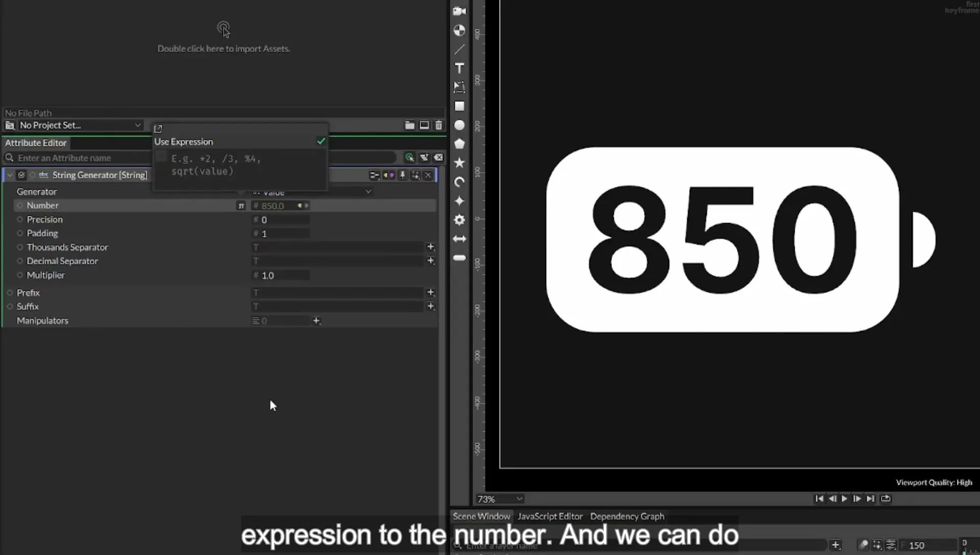
Task: Open the viewport zoom 73% dropdown
Action: (x=499, y=499)
